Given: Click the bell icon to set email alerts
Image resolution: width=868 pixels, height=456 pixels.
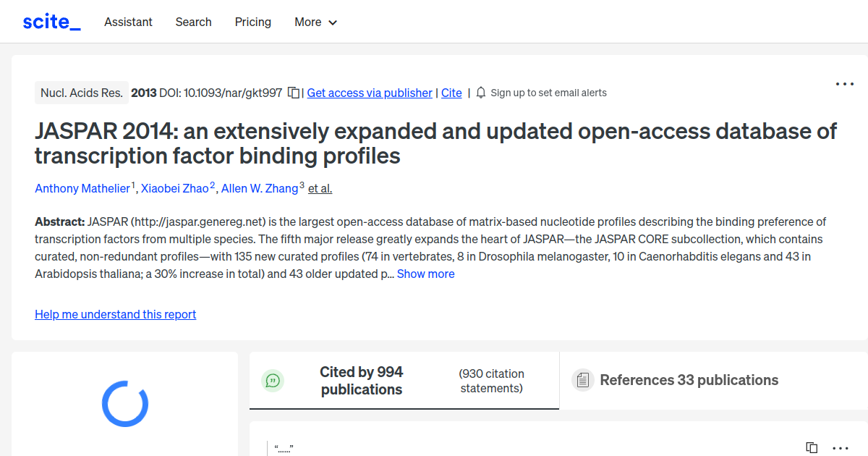Looking at the screenshot, I should (x=480, y=93).
